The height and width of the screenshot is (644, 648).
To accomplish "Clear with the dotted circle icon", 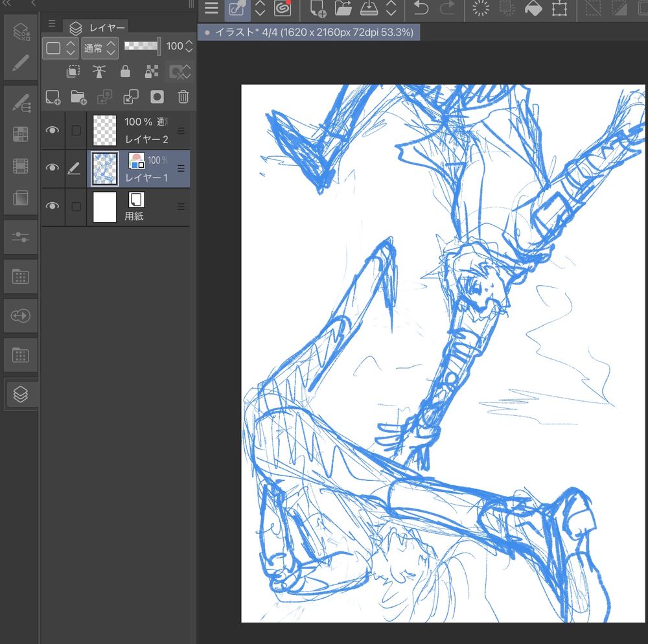I will coord(481,8).
